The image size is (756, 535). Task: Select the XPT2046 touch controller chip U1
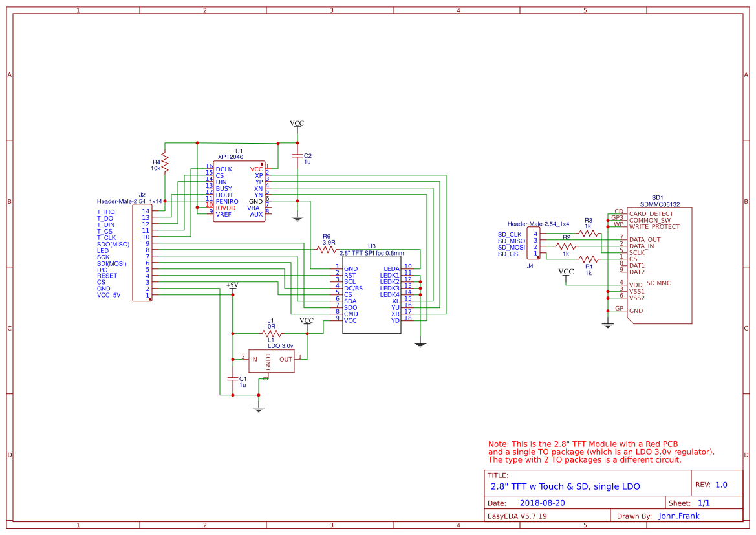(x=239, y=191)
